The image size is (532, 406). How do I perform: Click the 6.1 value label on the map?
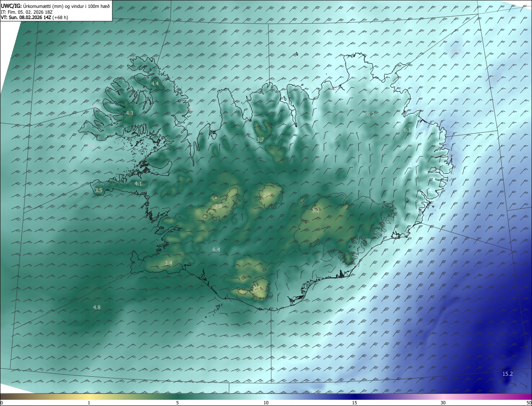click(407, 130)
